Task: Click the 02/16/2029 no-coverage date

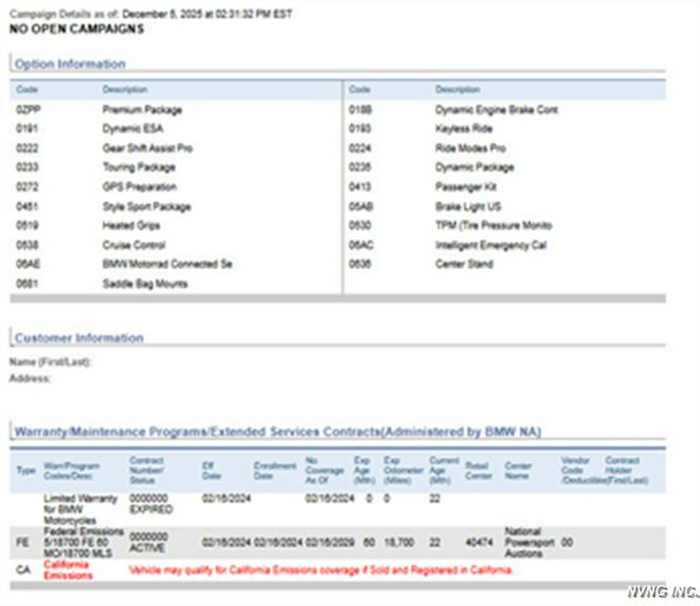Action: coord(330,542)
